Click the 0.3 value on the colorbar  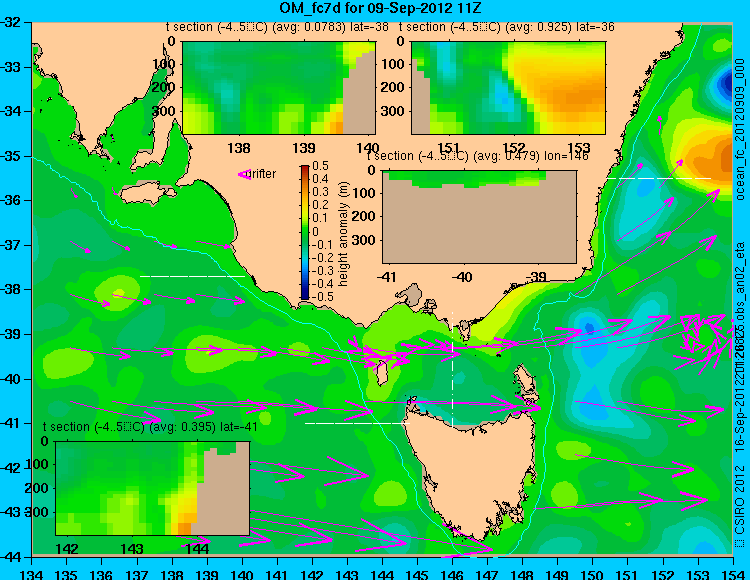[320, 192]
